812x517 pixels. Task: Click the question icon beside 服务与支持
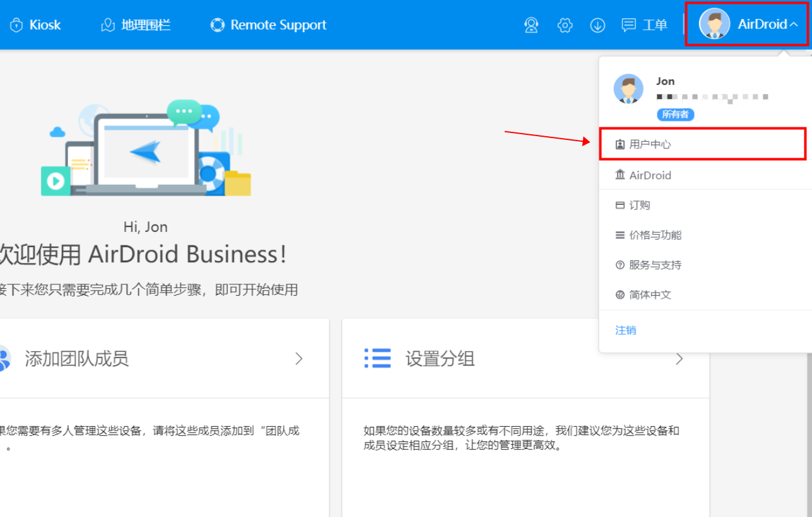(x=620, y=265)
